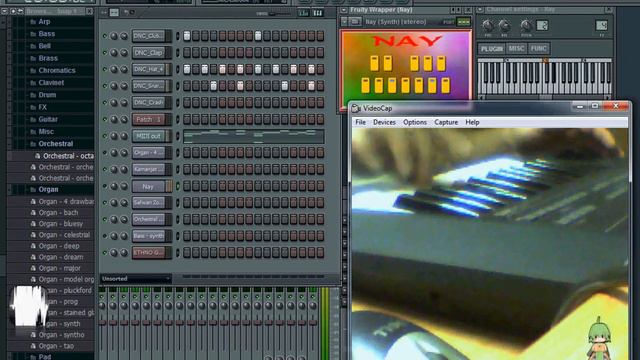
Task: Select the 'Organ - dream' preset
Action: click(60, 257)
